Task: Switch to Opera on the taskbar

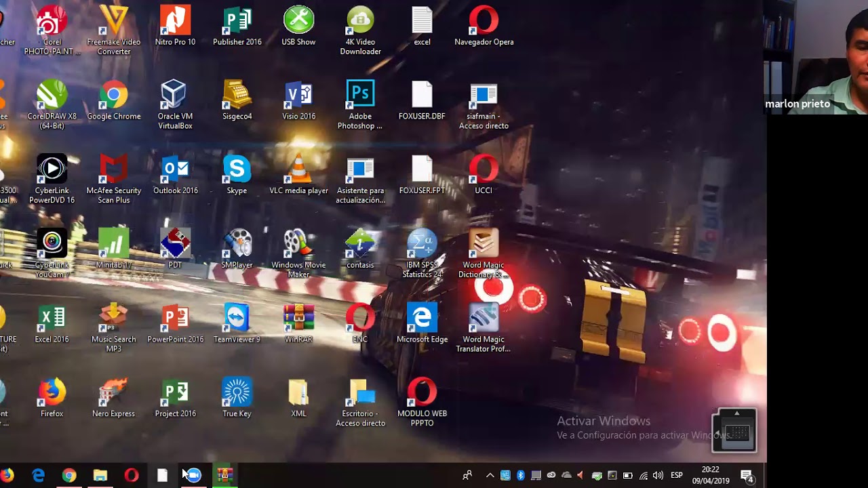Action: click(132, 476)
